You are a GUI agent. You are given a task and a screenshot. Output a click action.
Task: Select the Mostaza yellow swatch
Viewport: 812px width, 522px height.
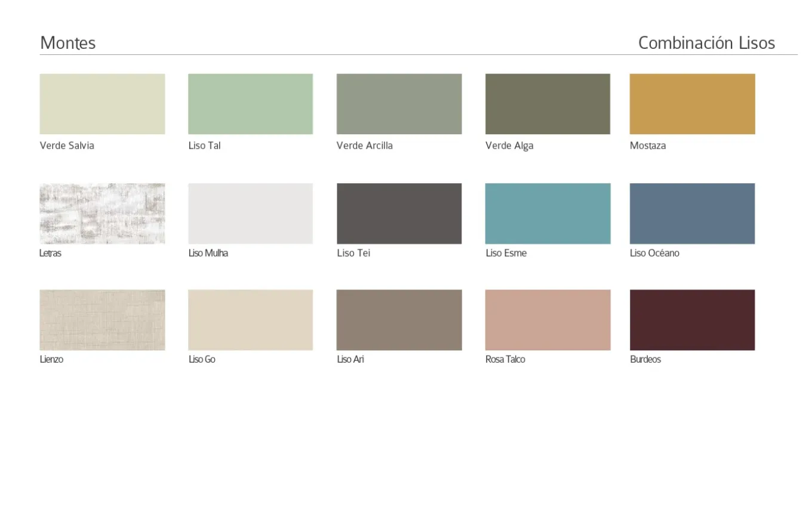[x=692, y=104]
